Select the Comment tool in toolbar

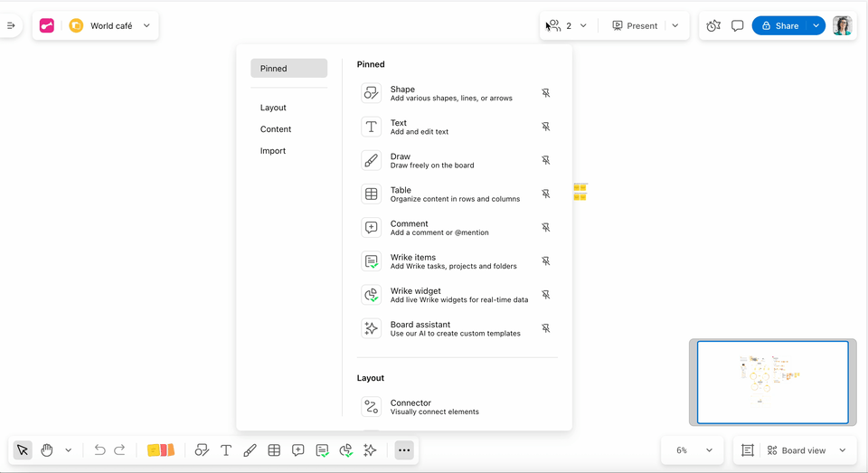(297, 450)
